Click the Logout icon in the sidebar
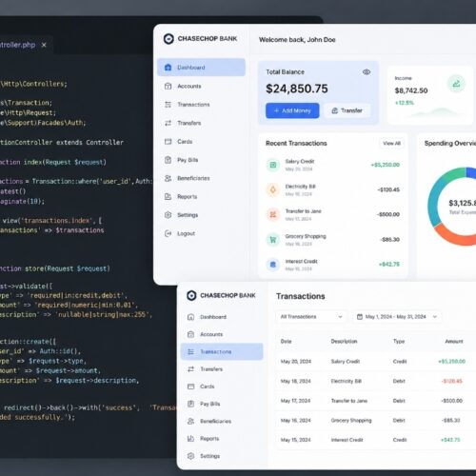 tap(168, 233)
